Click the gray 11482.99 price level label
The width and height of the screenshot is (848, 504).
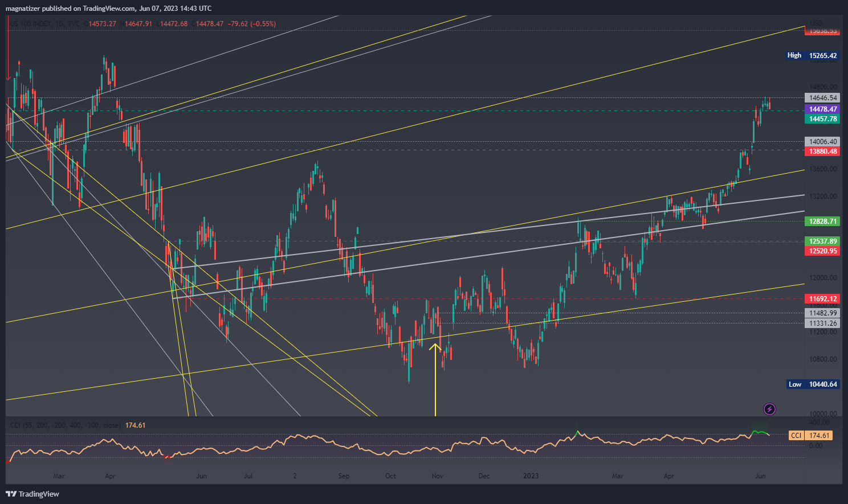click(822, 313)
